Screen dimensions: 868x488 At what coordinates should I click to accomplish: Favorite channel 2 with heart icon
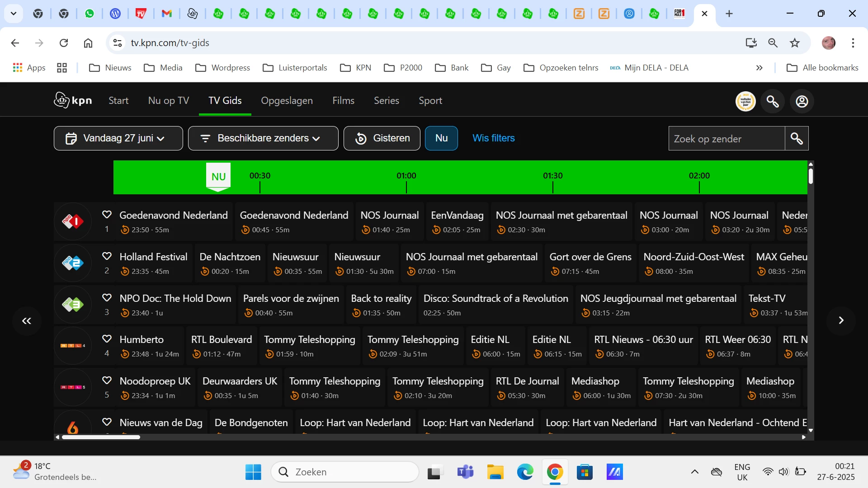coord(107,256)
